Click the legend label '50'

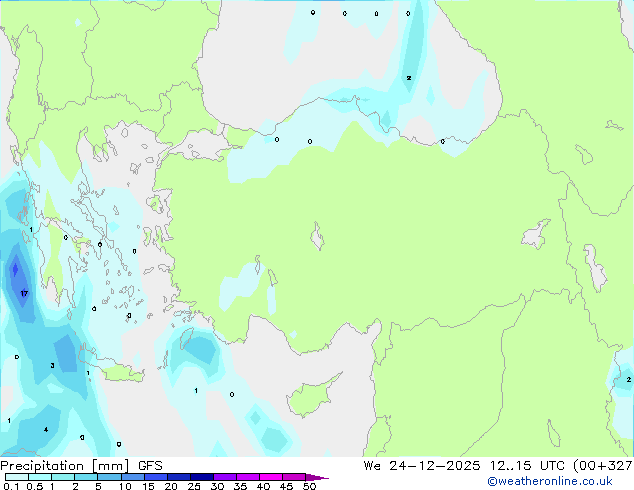click(x=309, y=486)
